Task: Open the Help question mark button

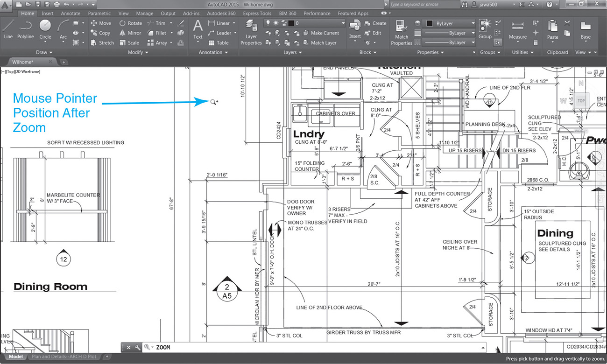Action: coord(550,4)
